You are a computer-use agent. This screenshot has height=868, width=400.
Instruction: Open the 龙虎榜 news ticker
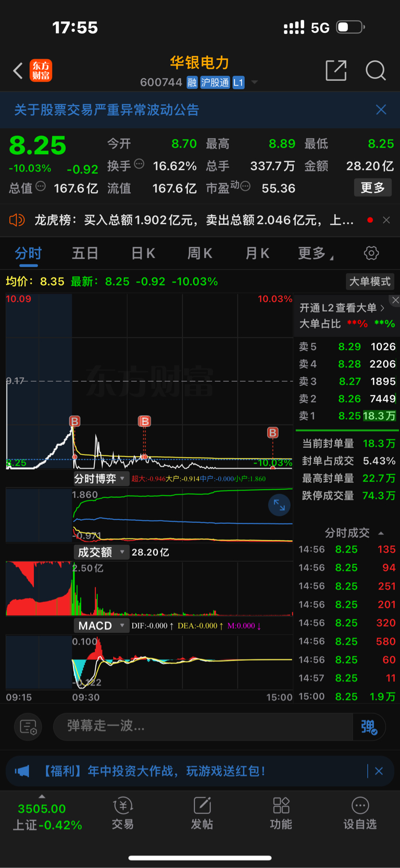(x=194, y=220)
